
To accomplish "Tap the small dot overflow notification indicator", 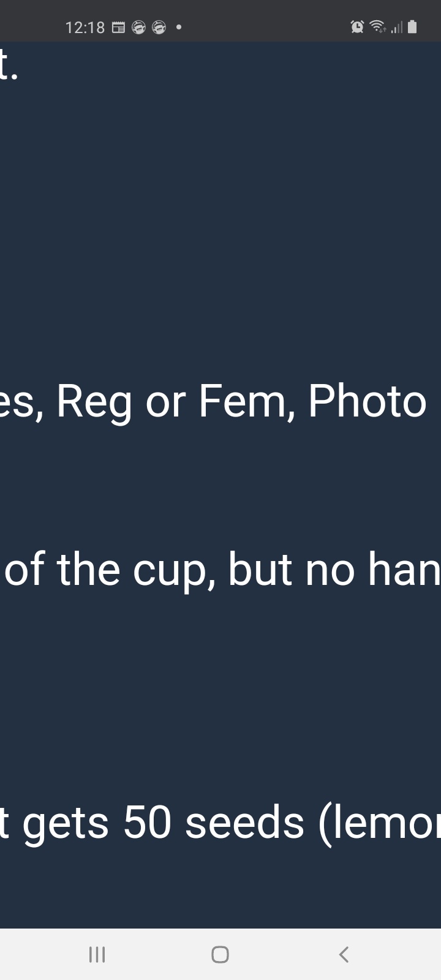I will 179,27.
